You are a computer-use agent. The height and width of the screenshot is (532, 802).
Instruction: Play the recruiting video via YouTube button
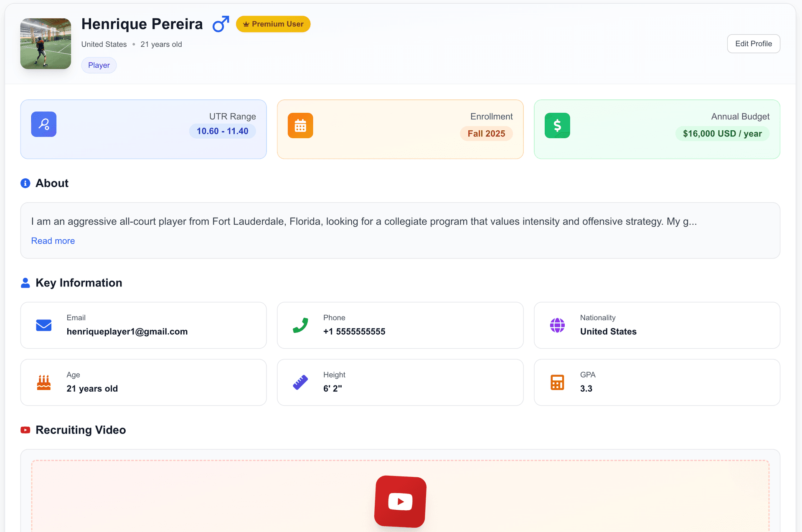(400, 502)
